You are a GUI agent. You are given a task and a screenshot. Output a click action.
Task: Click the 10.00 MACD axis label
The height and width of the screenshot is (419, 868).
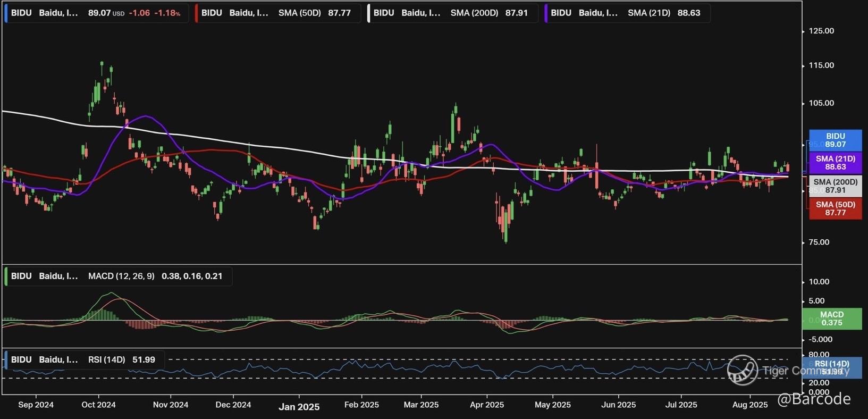click(x=819, y=282)
